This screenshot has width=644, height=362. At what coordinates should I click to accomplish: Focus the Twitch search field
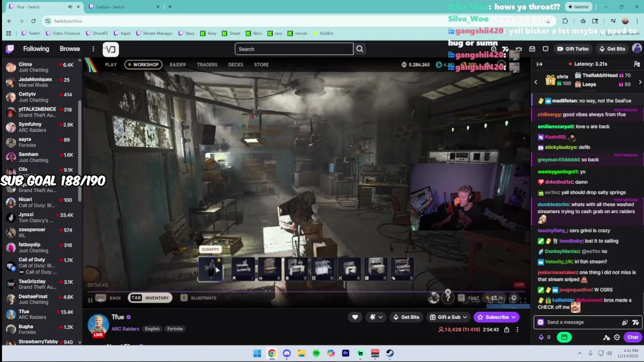pyautogui.click(x=294, y=49)
